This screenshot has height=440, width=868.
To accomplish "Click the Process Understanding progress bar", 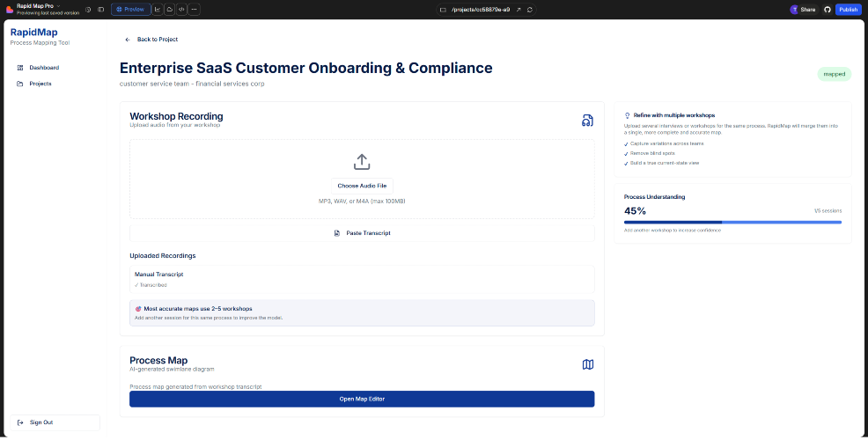I will tap(732, 222).
